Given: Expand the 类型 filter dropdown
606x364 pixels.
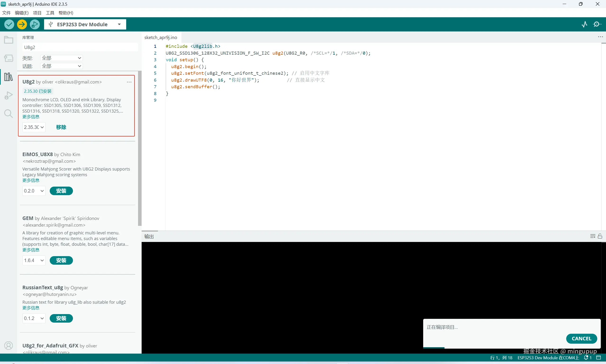Looking at the screenshot, I should pyautogui.click(x=61, y=58).
